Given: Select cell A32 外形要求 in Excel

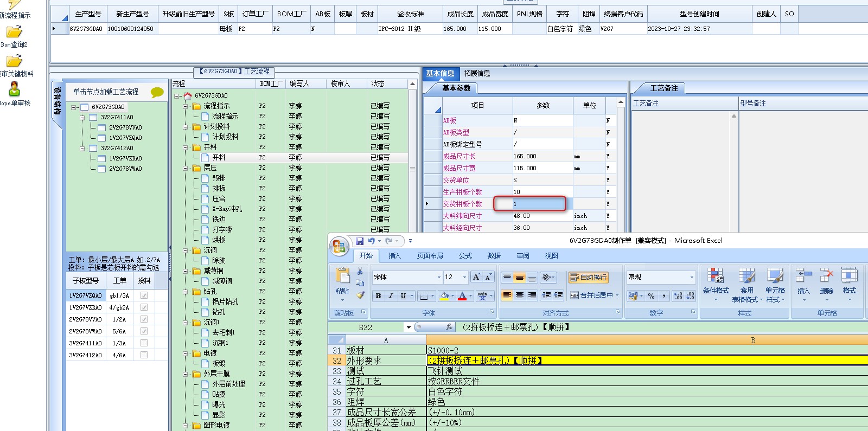Looking at the screenshot, I should coord(386,361).
